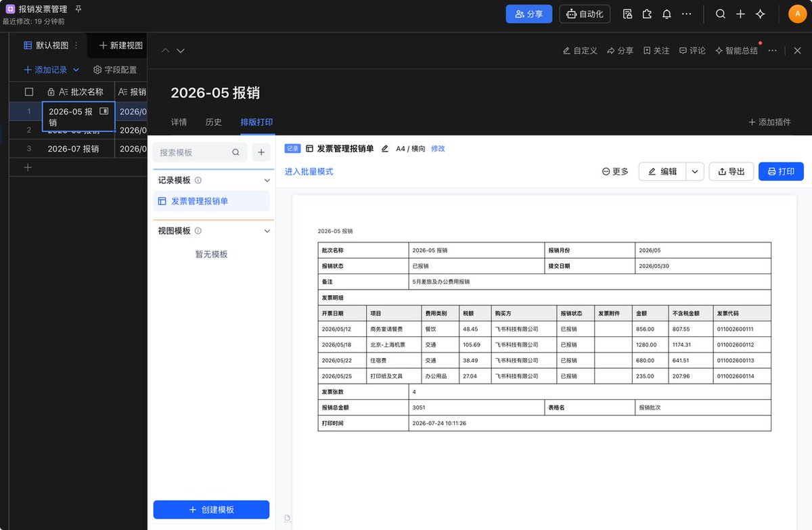Screen dimensions: 812x530
Task: Open the top toolbar three-dot more menu
Action: (687, 14)
